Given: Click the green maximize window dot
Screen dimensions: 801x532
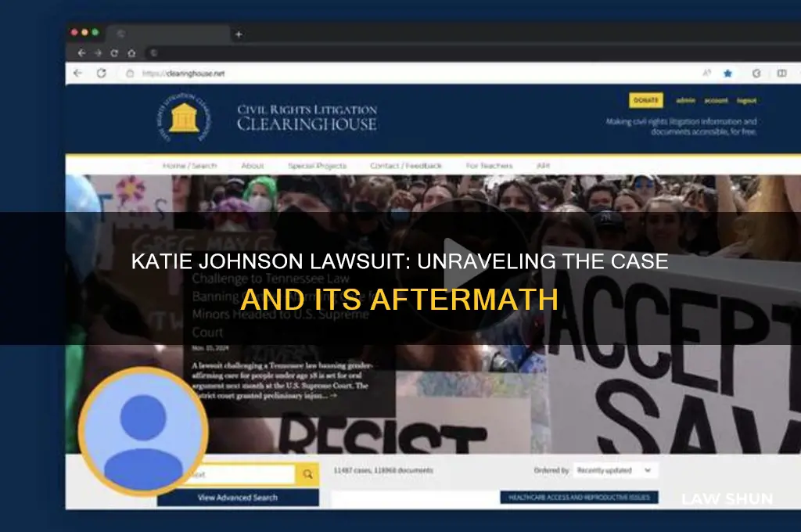Looking at the screenshot, I should [95, 32].
